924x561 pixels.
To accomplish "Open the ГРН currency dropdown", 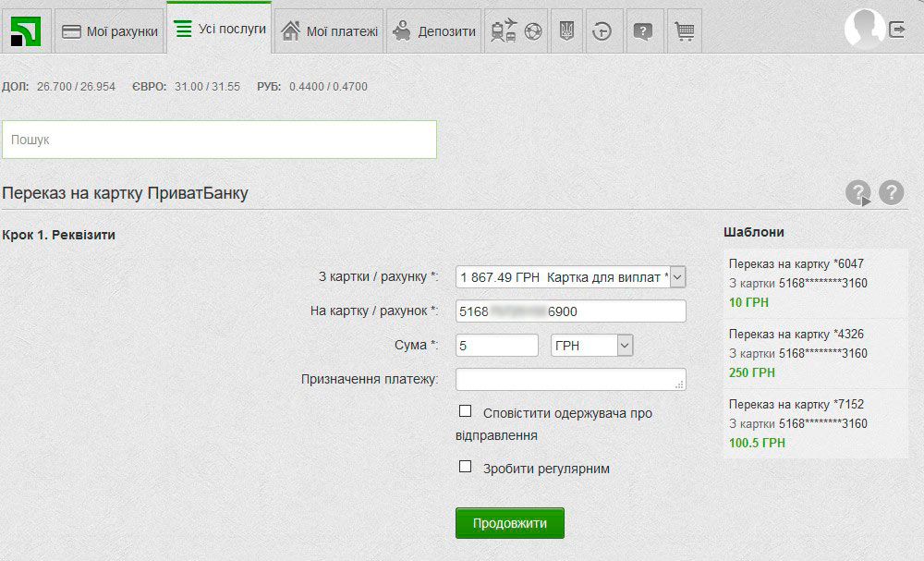I will (591, 346).
